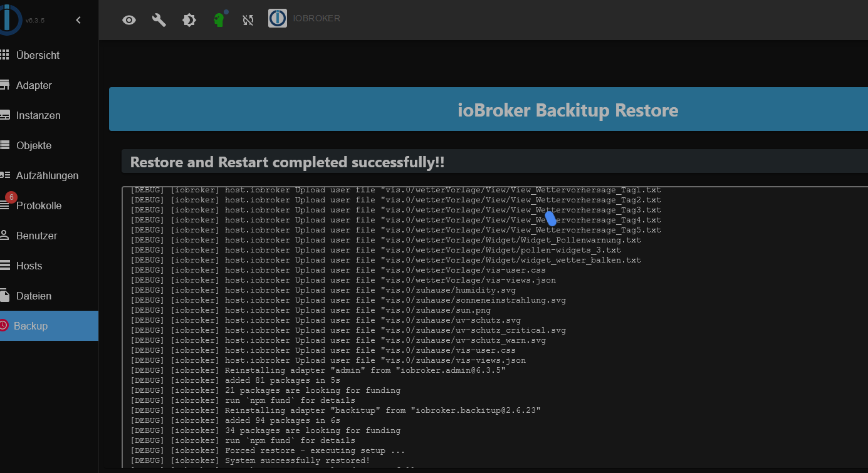
Task: Switch theme with the brightness icon
Action: [189, 20]
